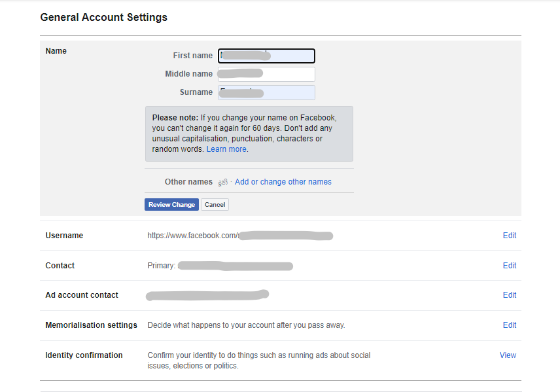Click the Identity confirmation label
This screenshot has height=392, width=560.
[84, 355]
